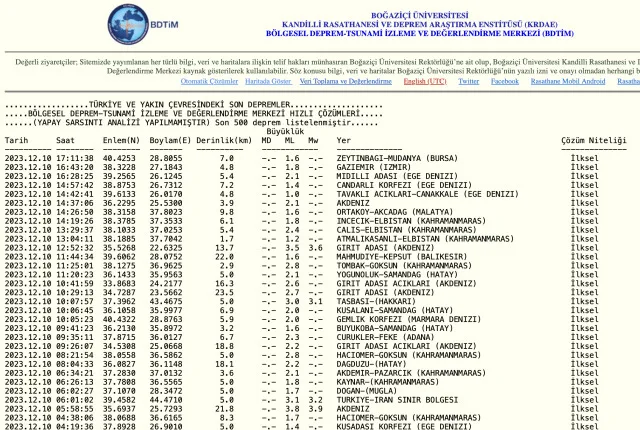Select GEMLIK KORFEZI (MARMARA DENIZI) location
Screen dimensions: 640x430
(409, 319)
